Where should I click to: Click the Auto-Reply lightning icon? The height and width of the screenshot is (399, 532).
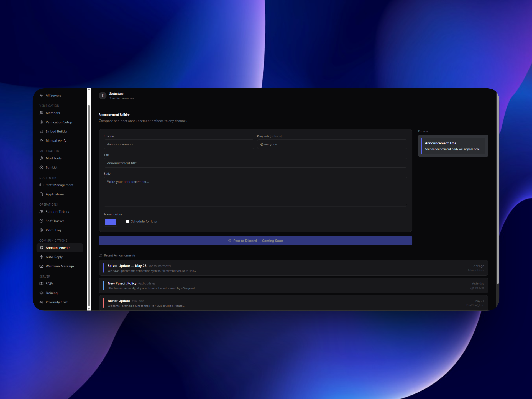(41, 257)
